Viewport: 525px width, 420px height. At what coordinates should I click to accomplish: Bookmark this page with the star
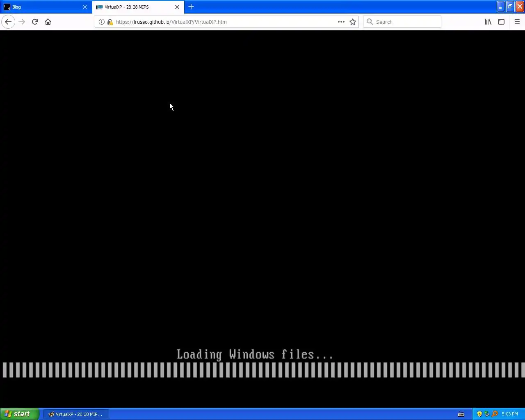[353, 22]
